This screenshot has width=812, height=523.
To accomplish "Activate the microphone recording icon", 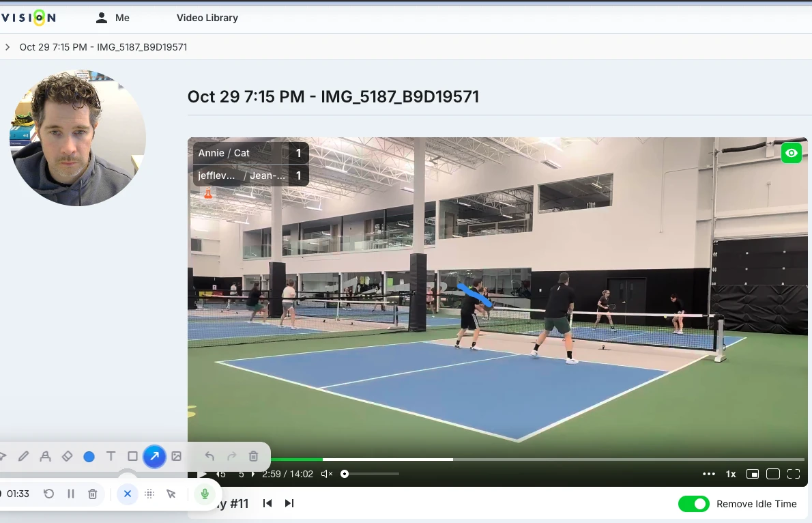I will (x=205, y=494).
